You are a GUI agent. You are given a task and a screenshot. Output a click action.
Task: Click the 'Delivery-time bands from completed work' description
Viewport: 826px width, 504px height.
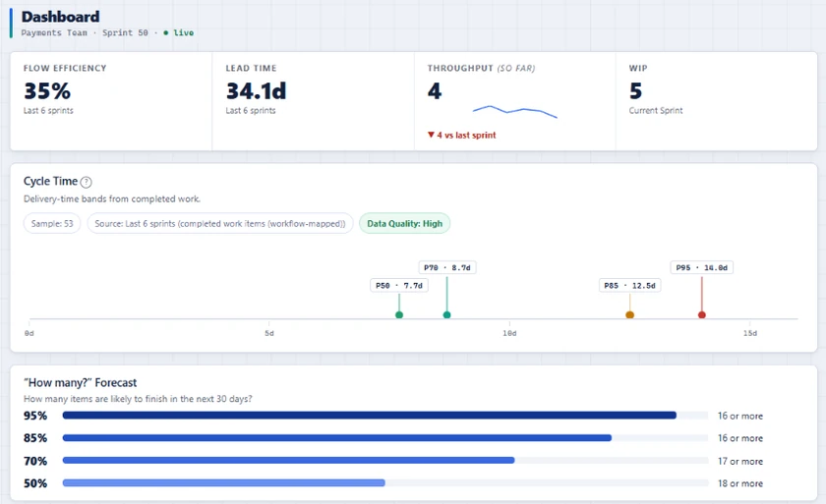click(x=112, y=198)
